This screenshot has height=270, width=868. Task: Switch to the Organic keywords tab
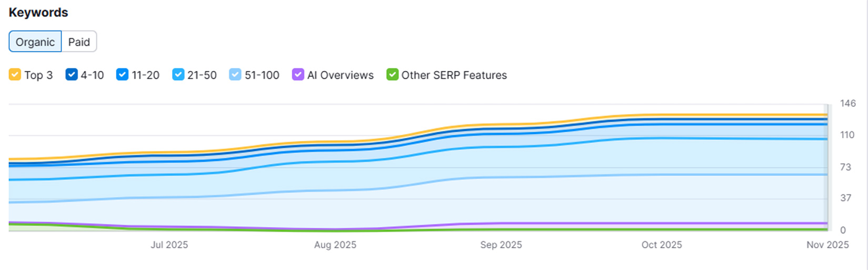coord(35,42)
